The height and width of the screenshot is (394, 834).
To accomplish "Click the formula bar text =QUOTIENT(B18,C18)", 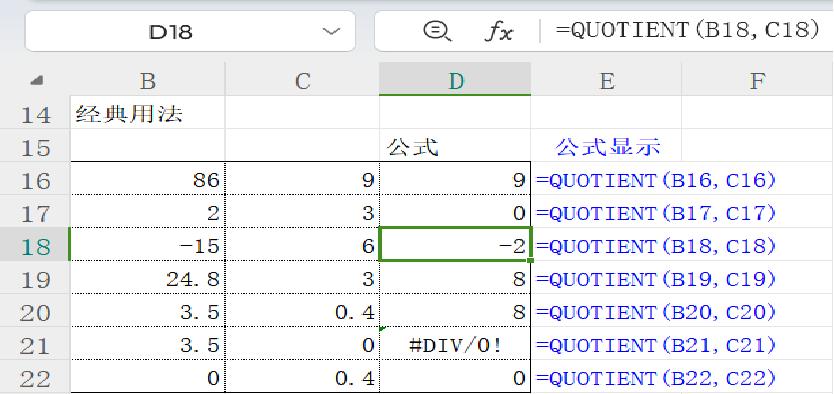I will [687, 31].
